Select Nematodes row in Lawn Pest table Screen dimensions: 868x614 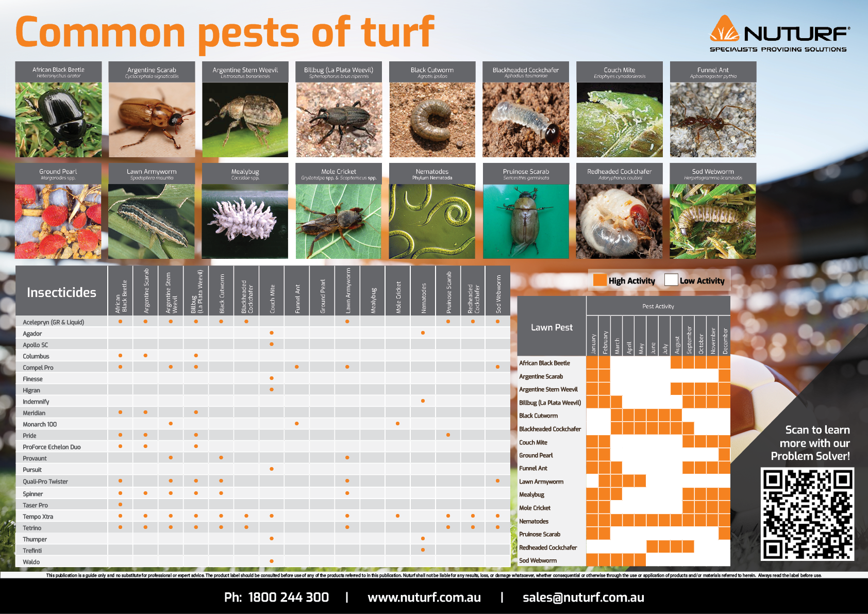pyautogui.click(x=624, y=521)
